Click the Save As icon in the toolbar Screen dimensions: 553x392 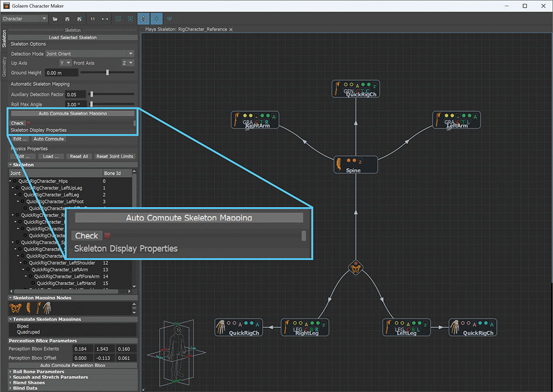(80, 19)
